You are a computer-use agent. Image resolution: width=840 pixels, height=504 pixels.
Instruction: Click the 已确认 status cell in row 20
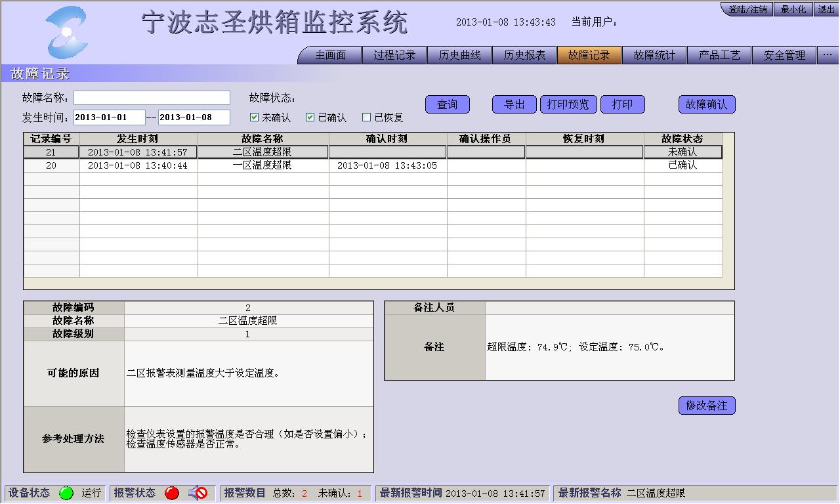pos(683,165)
